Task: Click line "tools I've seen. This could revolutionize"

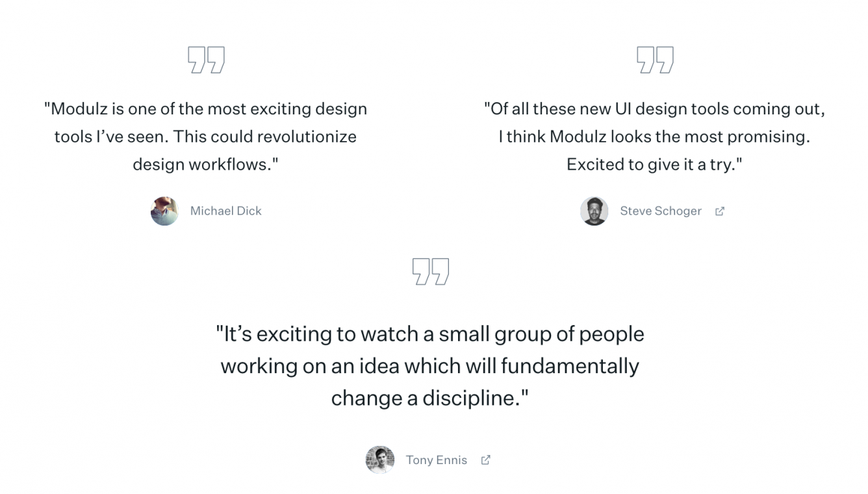Action: pos(205,137)
